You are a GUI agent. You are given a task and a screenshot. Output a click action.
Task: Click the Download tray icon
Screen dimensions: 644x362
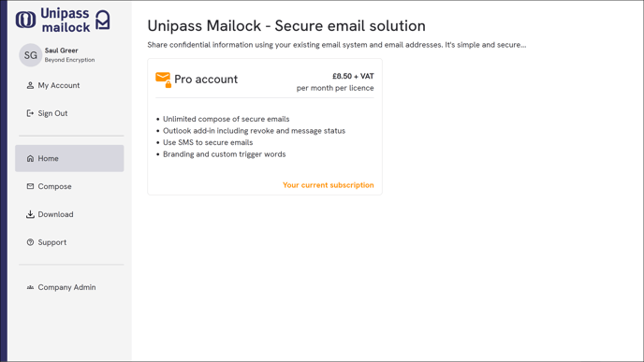30,214
